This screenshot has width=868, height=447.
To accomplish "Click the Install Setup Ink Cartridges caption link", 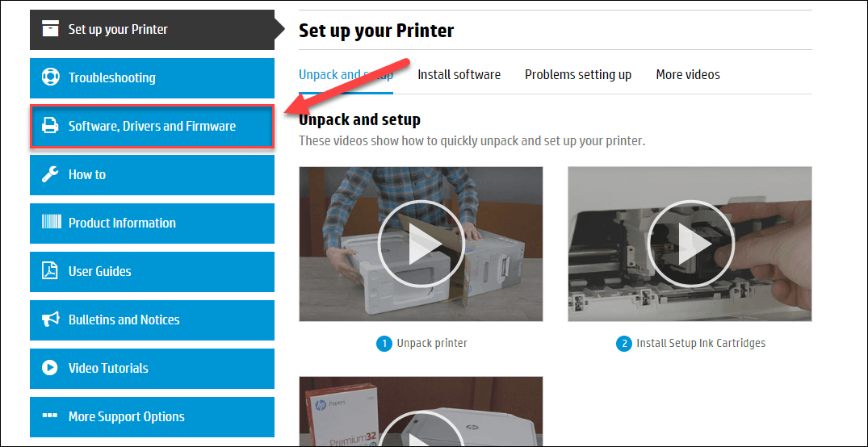I will 700,343.
